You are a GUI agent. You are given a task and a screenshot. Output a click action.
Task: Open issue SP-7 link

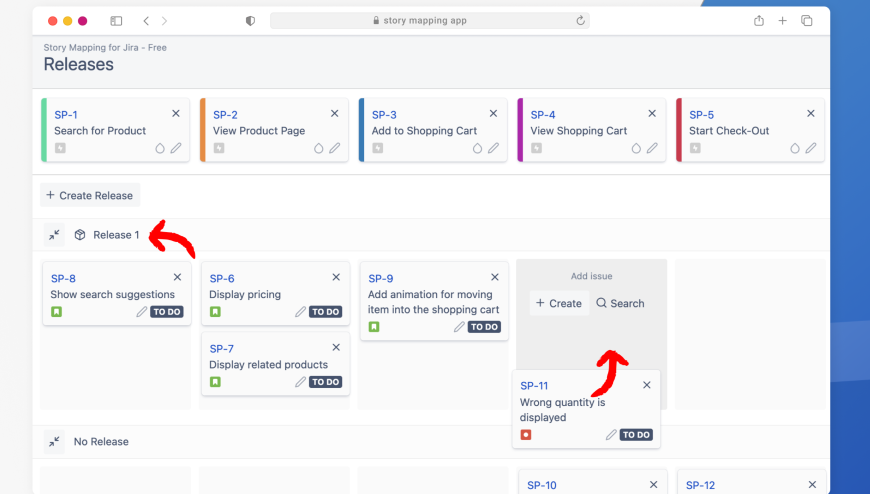[222, 349]
